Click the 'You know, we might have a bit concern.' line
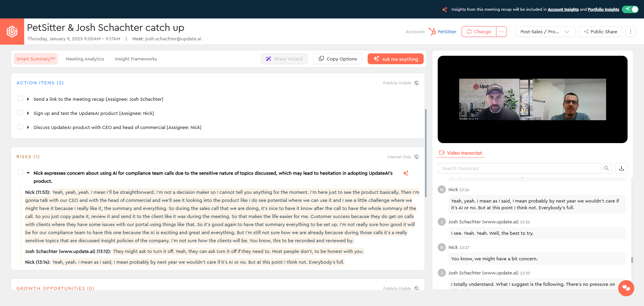 [494, 259]
